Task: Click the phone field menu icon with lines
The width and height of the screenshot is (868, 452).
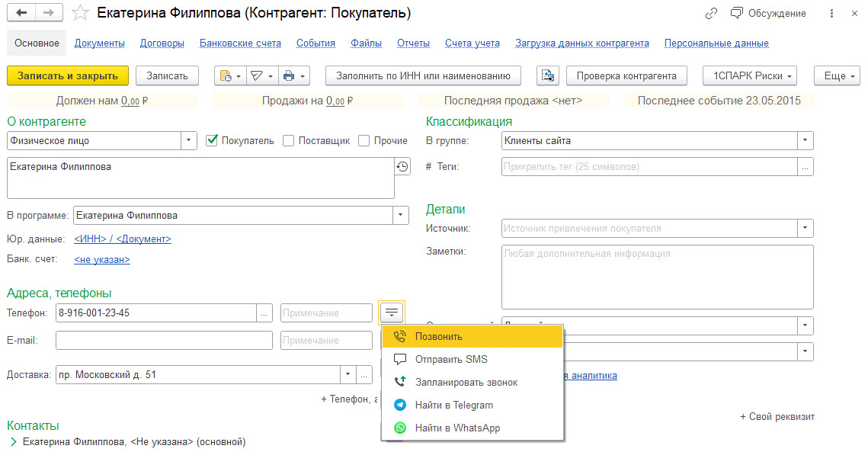Action: (392, 313)
